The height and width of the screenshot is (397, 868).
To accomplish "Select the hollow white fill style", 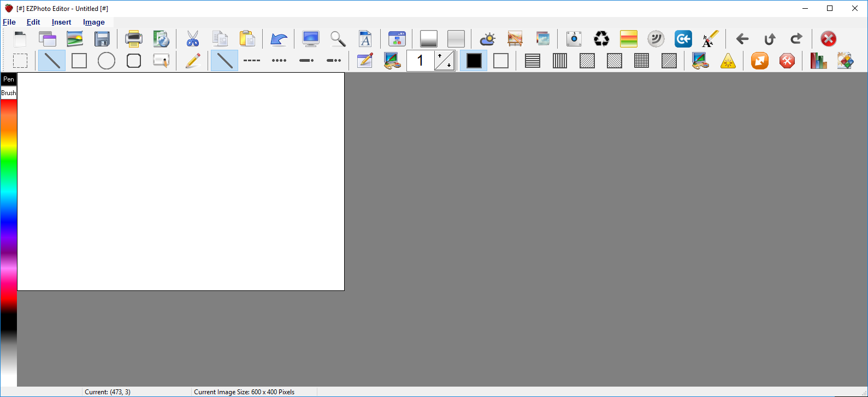I will 501,61.
